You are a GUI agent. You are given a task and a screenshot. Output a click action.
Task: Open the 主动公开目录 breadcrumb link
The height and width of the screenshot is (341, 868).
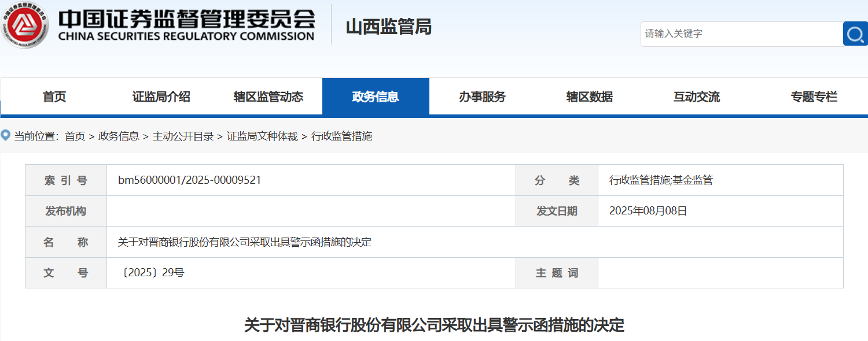[x=183, y=136]
